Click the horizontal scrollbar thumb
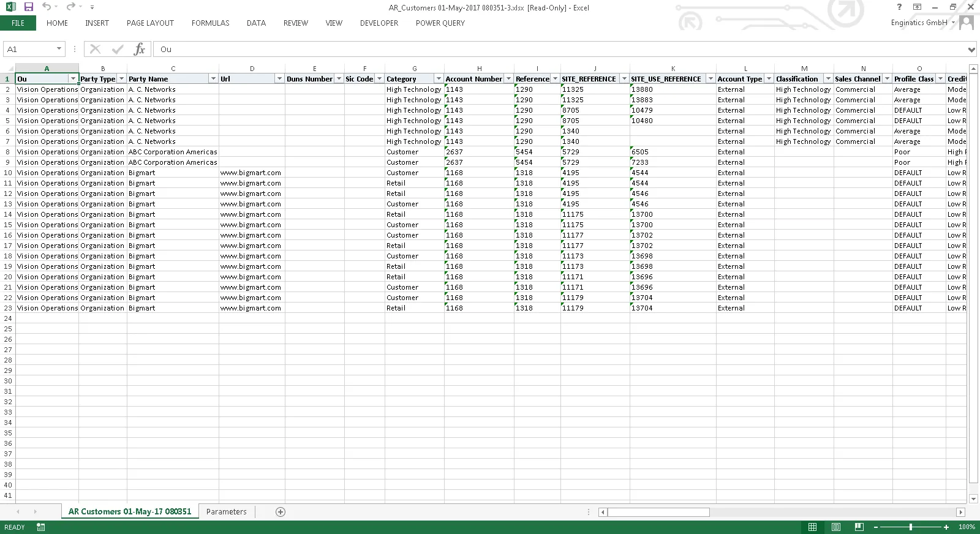This screenshot has height=534, width=980. coord(658,512)
